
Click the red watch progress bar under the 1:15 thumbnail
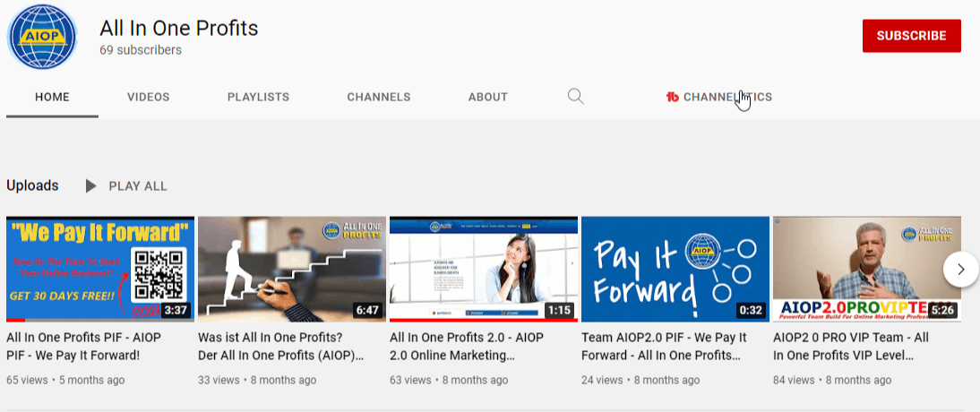click(x=484, y=320)
